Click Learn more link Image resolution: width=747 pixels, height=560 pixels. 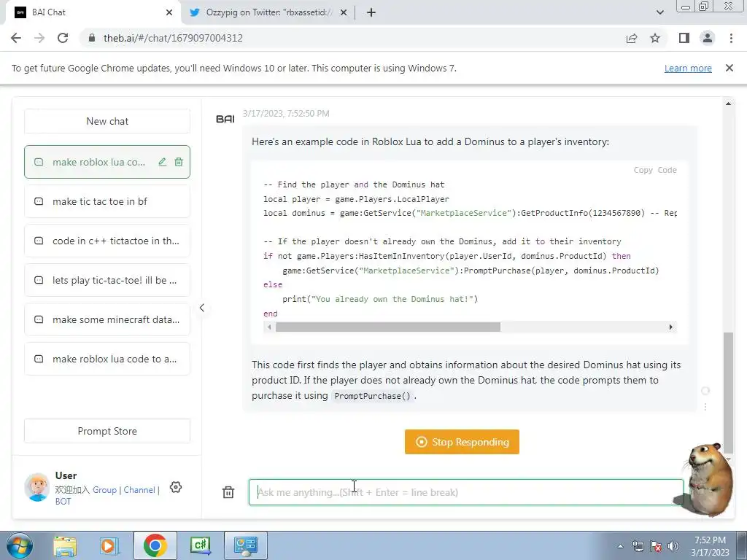(688, 68)
